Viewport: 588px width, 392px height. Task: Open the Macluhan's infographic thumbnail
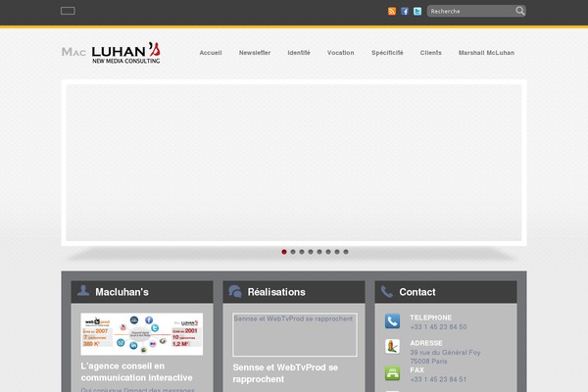pos(142,334)
